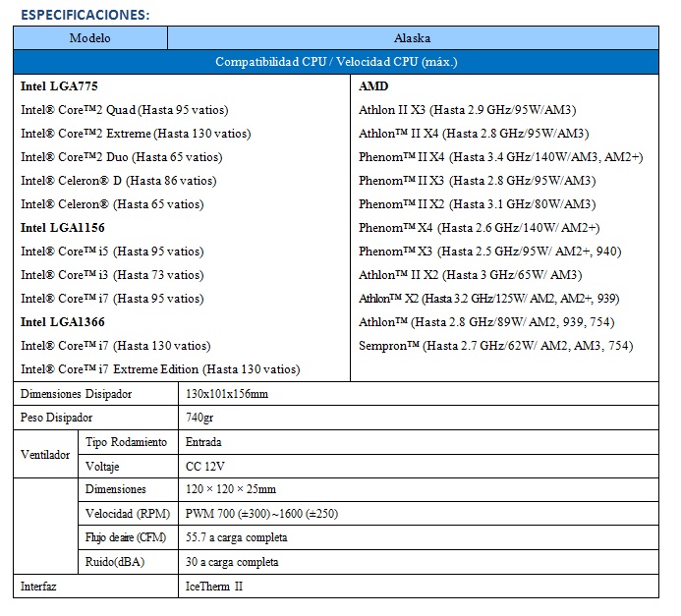Select the Sempron processor line
The height and width of the screenshot is (616, 681).
click(x=495, y=346)
